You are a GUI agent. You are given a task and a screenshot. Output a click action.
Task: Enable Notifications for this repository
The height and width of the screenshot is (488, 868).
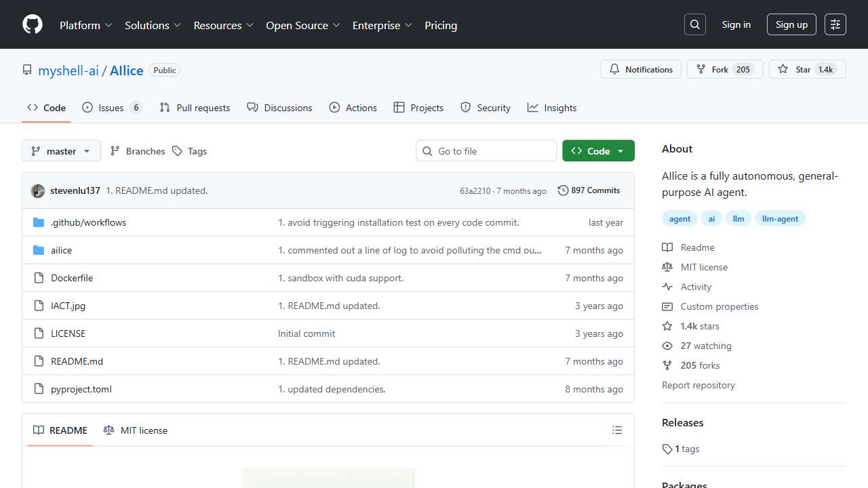coord(641,69)
